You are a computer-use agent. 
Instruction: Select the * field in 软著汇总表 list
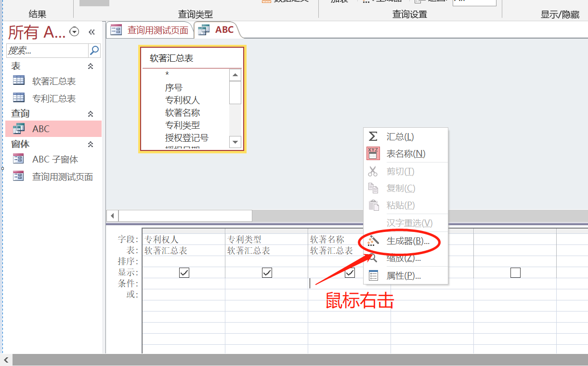pos(167,75)
